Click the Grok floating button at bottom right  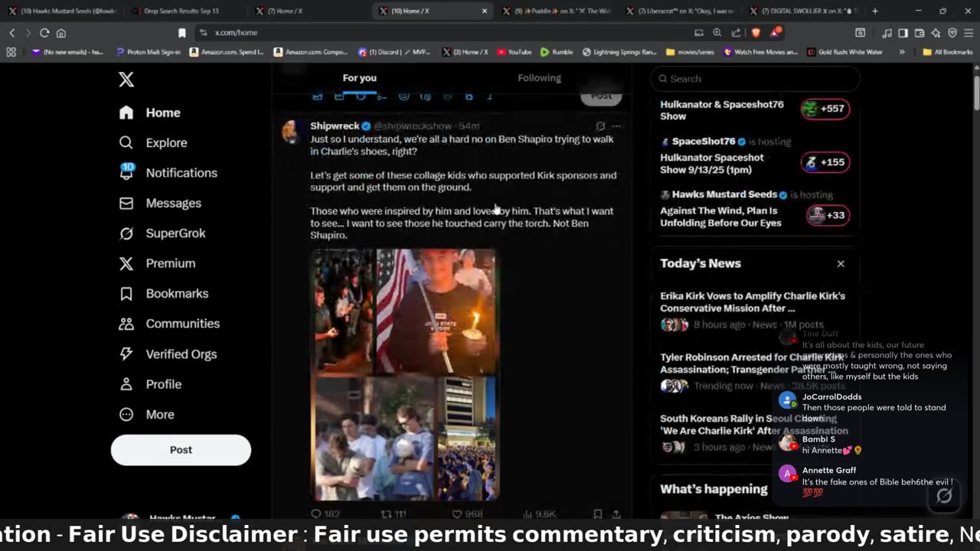(944, 495)
